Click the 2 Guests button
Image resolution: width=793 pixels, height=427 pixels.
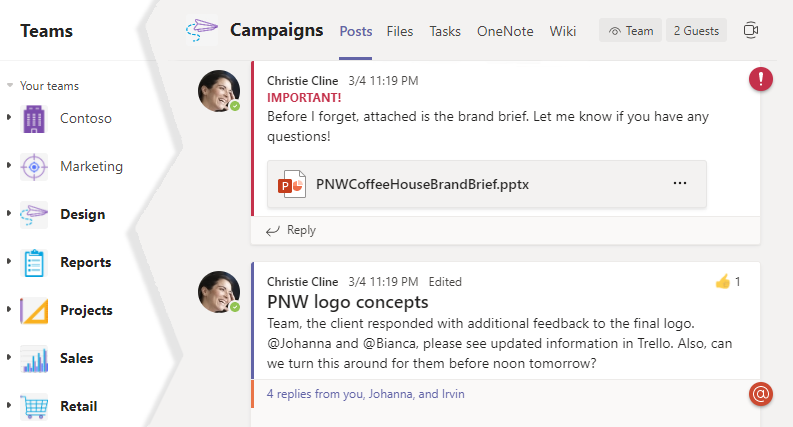point(696,31)
